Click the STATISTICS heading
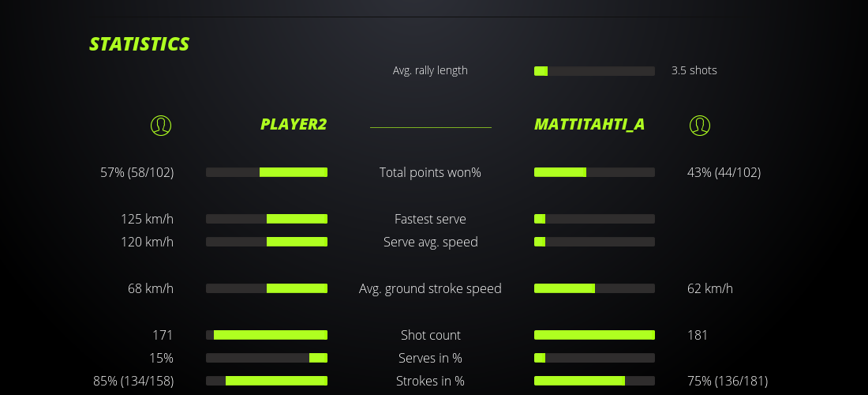Screen dimensions: 868x395 pos(139,44)
